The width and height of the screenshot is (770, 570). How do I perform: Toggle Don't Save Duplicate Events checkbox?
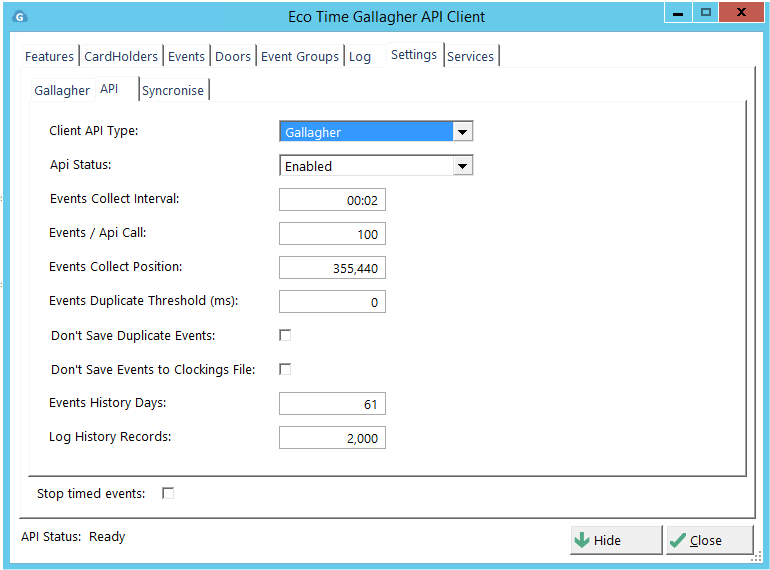pyautogui.click(x=285, y=335)
